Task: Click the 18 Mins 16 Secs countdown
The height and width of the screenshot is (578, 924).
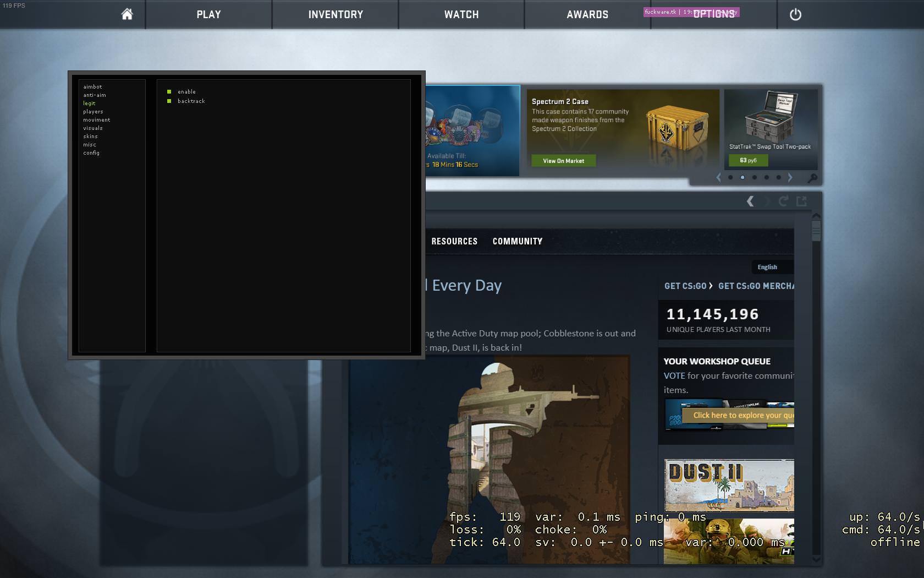Action: click(x=455, y=165)
